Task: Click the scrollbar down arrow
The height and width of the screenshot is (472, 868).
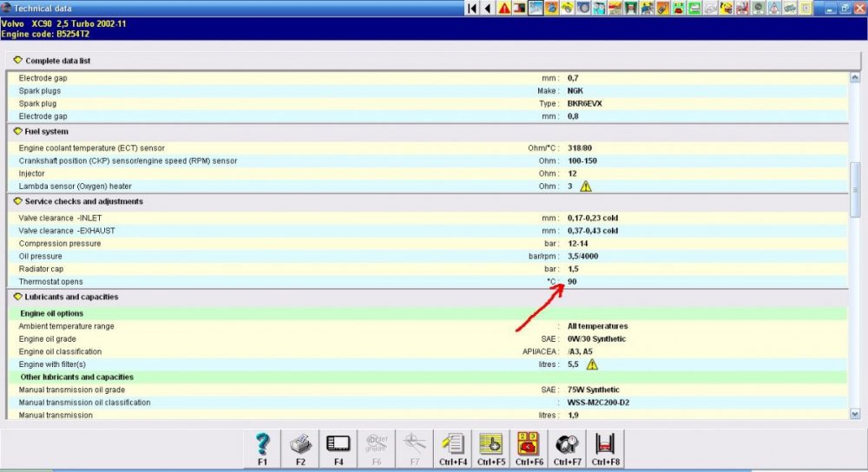Action: click(x=855, y=414)
